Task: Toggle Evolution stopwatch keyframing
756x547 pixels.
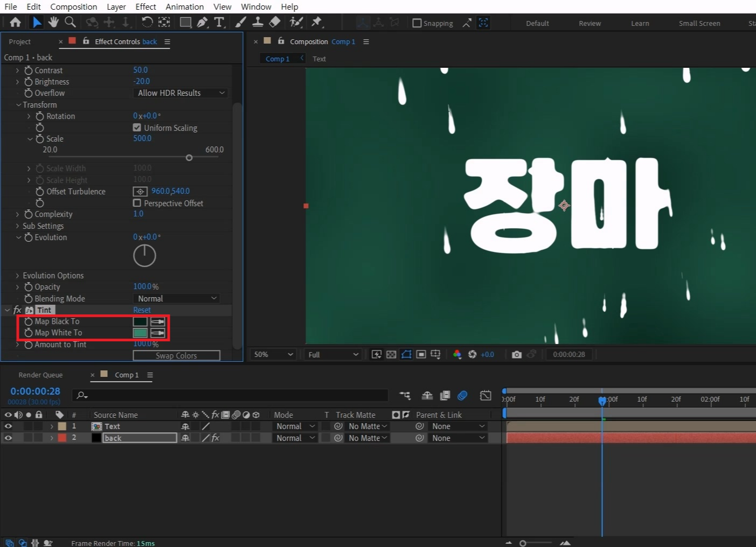Action: point(29,237)
